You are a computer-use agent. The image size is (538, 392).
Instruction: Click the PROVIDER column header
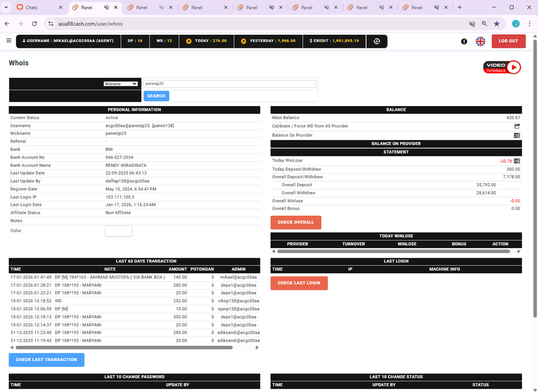tap(297, 244)
